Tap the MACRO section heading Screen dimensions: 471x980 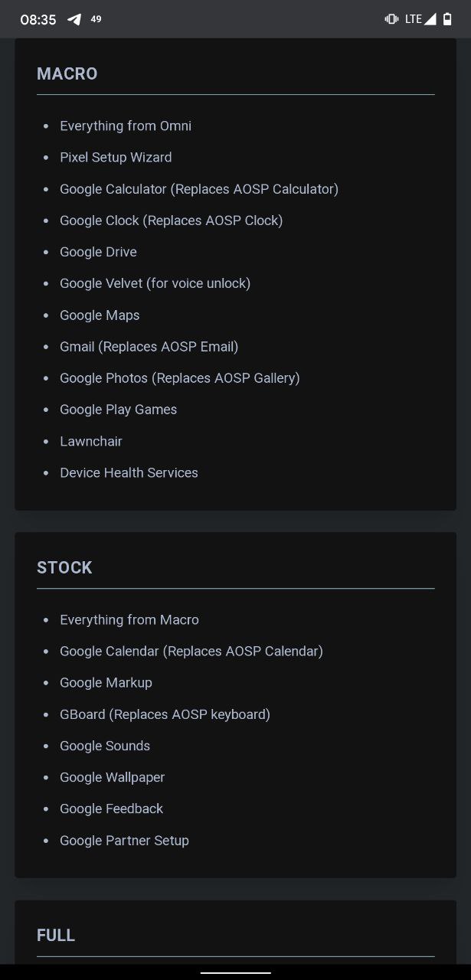(x=67, y=74)
